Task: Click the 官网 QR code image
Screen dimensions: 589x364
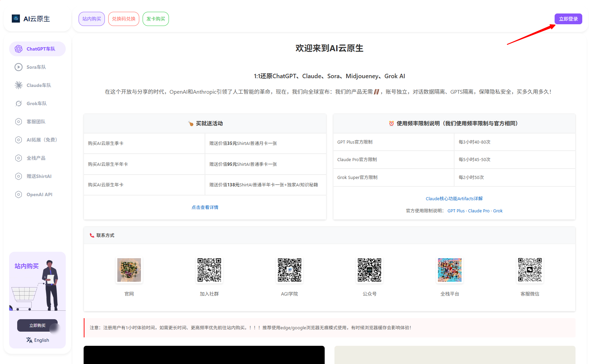Action: tap(129, 270)
